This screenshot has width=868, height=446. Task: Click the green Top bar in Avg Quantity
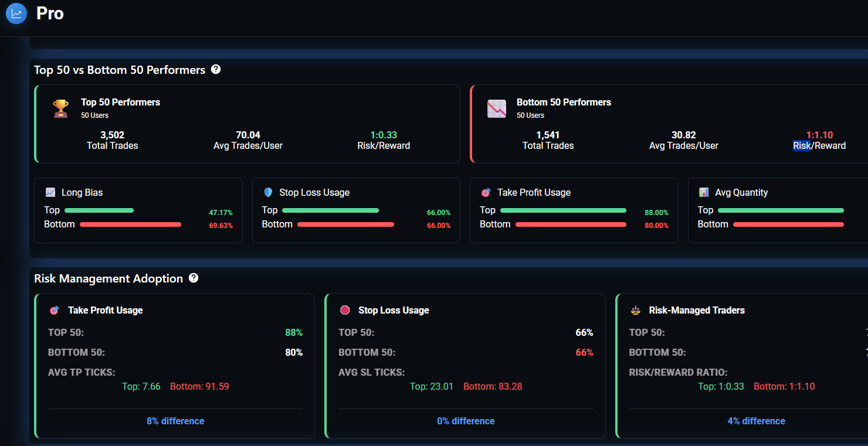coord(781,210)
